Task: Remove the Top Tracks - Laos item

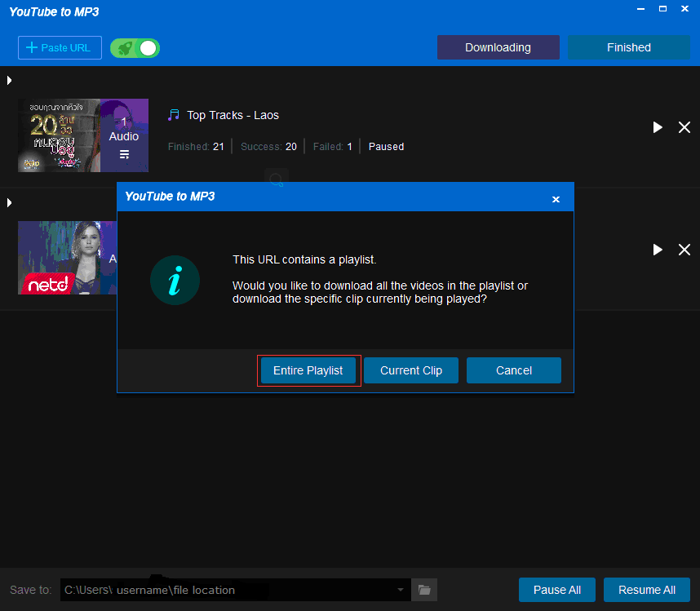Action: pyautogui.click(x=684, y=127)
